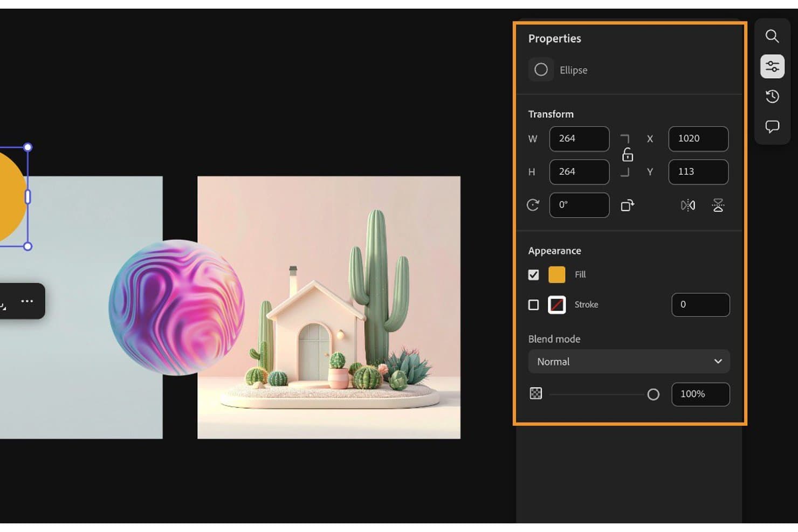Expand the Blend mode Normal dropdown

coord(629,361)
